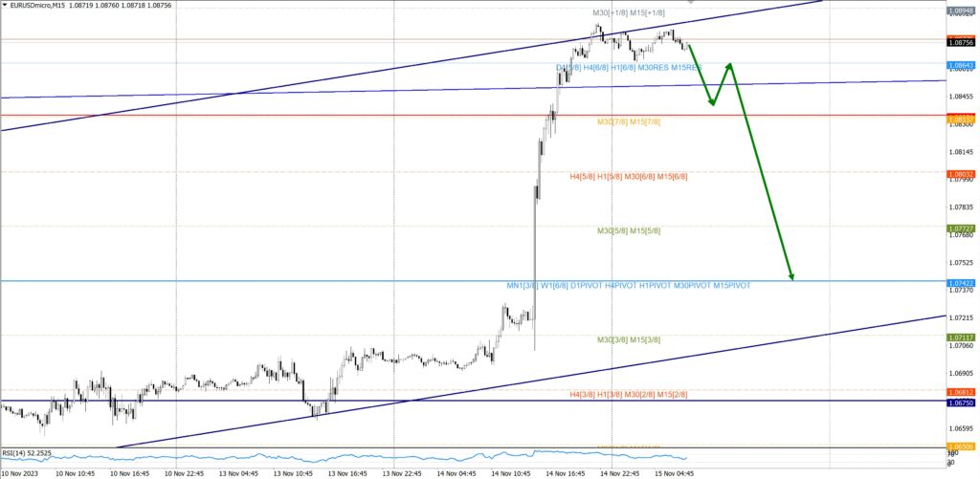Click the tip of the long green down arrow
This screenshot has height=479, width=980.
[791, 278]
